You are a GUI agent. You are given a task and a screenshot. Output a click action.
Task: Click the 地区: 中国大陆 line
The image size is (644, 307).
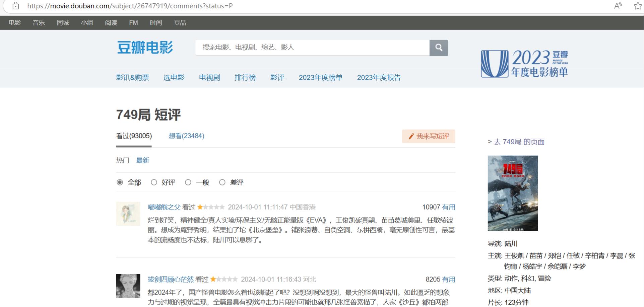[509, 291]
